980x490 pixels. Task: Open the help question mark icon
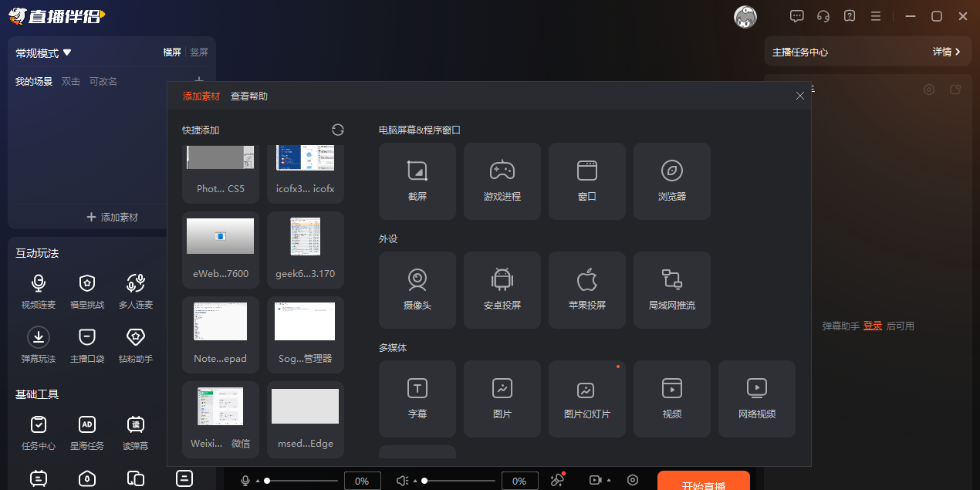(850, 15)
